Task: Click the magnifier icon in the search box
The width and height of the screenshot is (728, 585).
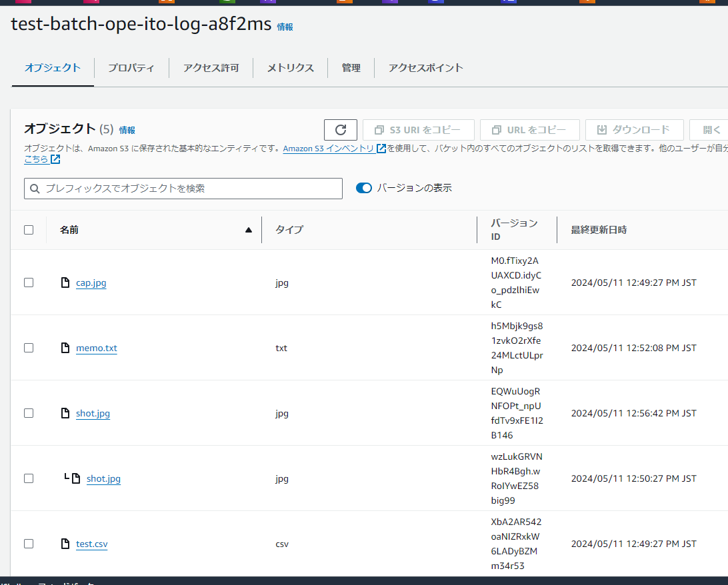Action: tap(35, 189)
